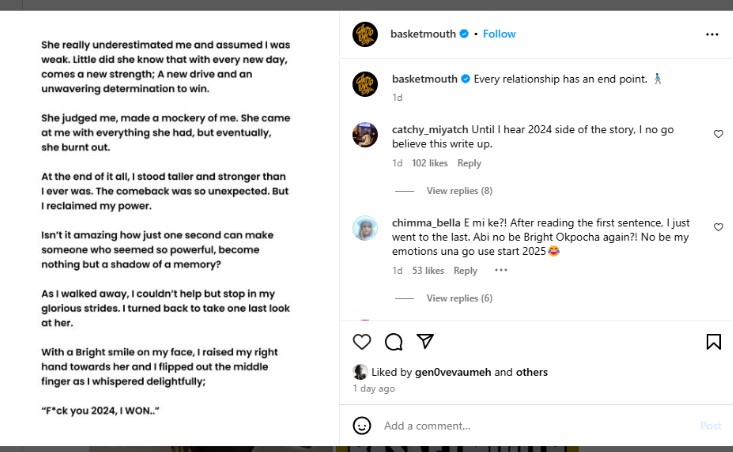Click basketmouth profile avatar in header
This screenshot has width=733, height=452.
pyautogui.click(x=365, y=34)
